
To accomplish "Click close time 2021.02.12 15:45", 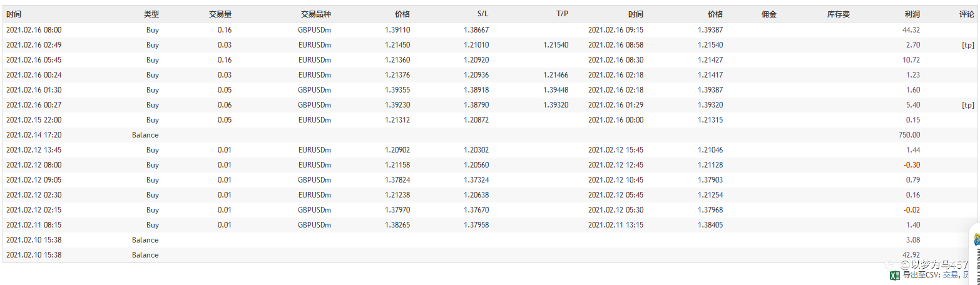I will (616, 150).
